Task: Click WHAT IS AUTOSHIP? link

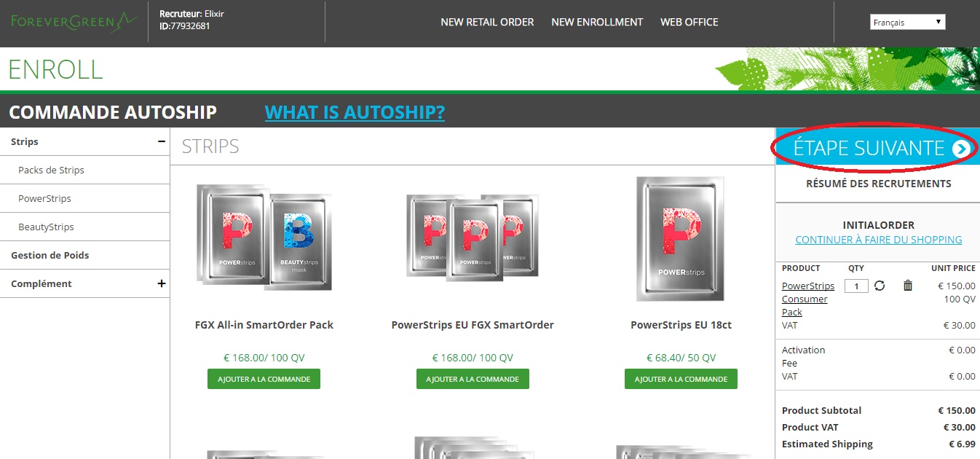Action: pyautogui.click(x=355, y=112)
